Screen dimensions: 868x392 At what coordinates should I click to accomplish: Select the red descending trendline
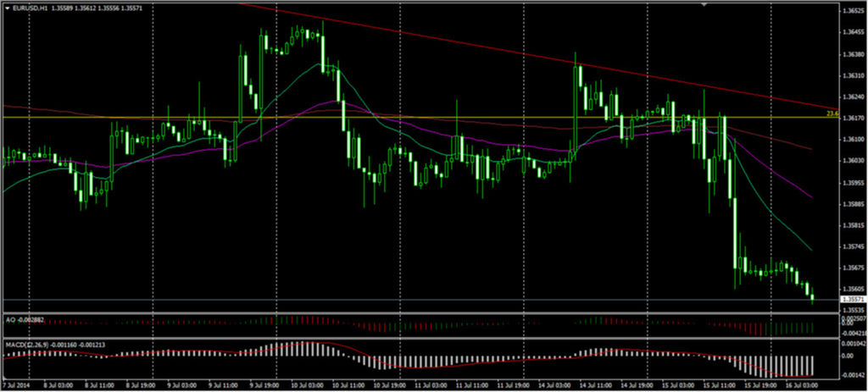(509, 51)
